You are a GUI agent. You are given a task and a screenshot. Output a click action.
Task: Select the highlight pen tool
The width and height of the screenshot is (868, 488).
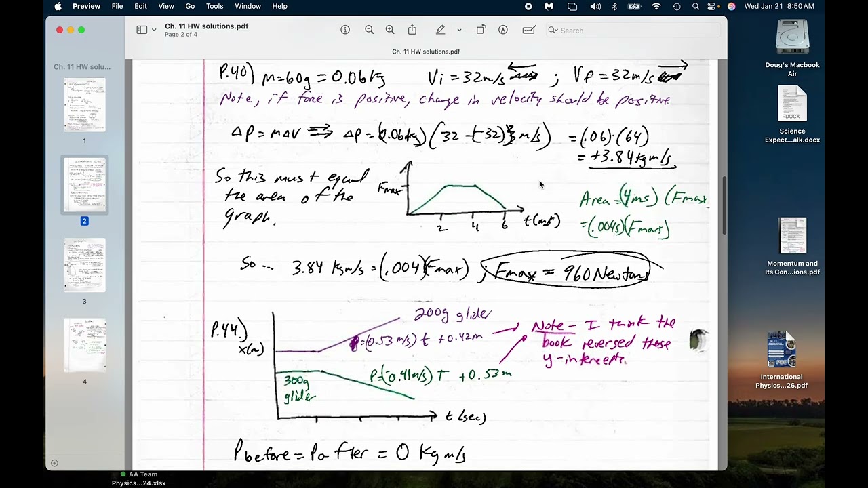pyautogui.click(x=441, y=30)
